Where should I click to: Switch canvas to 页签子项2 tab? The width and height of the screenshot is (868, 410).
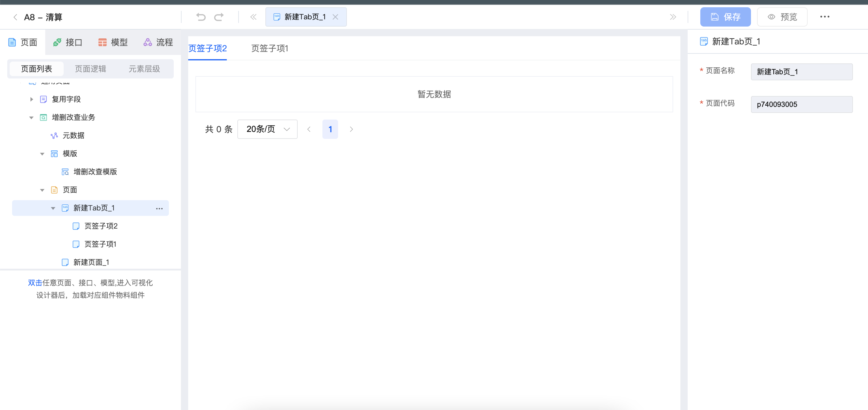[207, 49]
